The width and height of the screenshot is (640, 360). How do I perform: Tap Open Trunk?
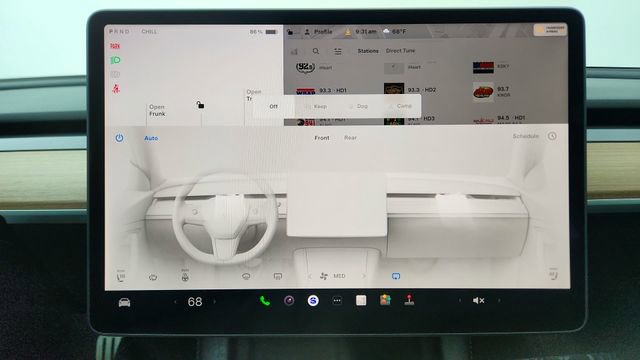[x=253, y=95]
